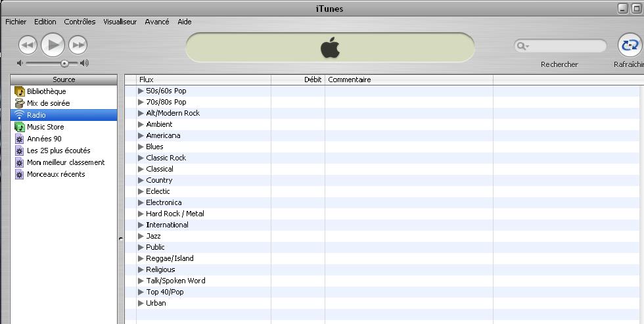The width and height of the screenshot is (644, 324).
Task: Expand the Reggae/Island category triangle
Action: point(141,258)
